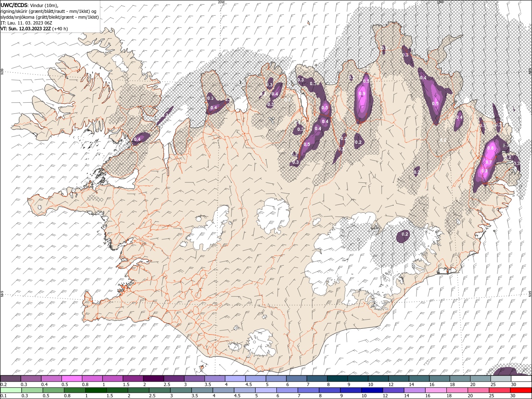Pick the teal-grey swatch at 16 in the upper legend

click(439, 379)
